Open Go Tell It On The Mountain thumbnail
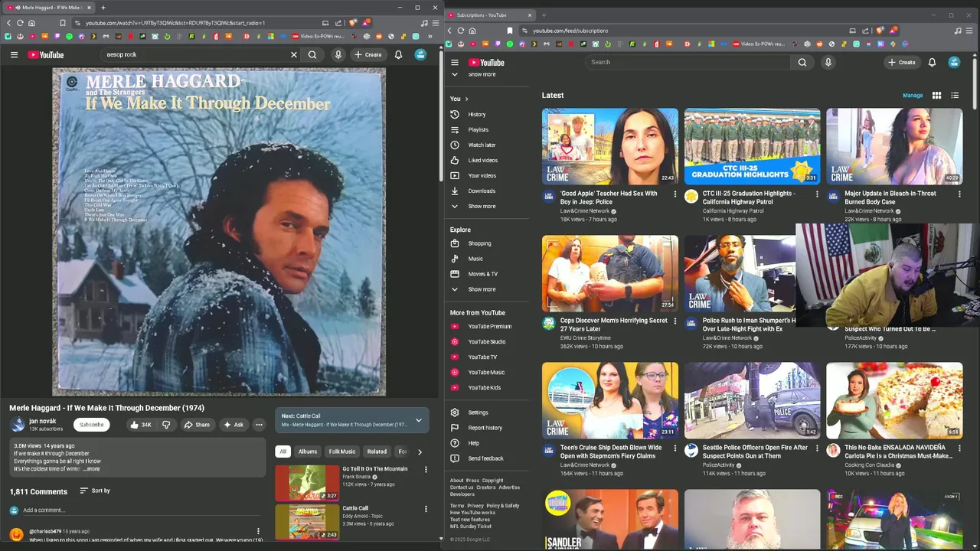 [307, 482]
